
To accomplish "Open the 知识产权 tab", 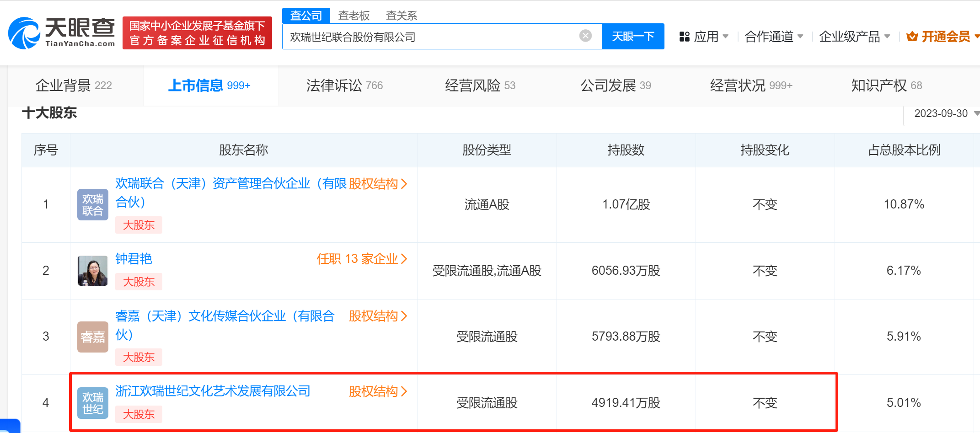I will point(886,86).
